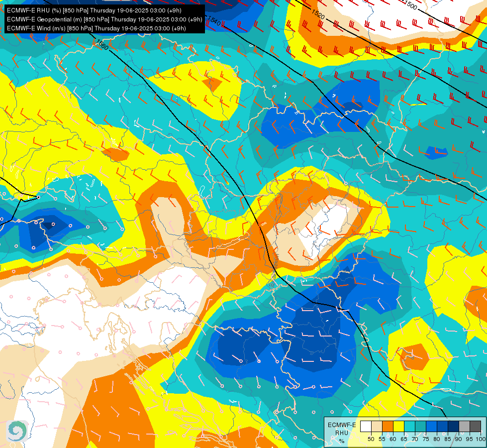
Task: Click the dark blue 80-85 legend swatch
Action: (442, 426)
